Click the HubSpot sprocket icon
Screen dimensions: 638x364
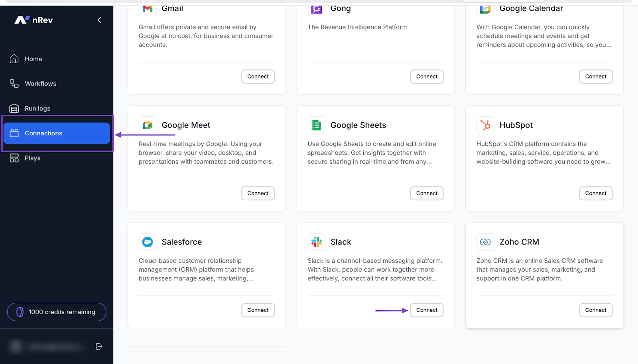(485, 125)
